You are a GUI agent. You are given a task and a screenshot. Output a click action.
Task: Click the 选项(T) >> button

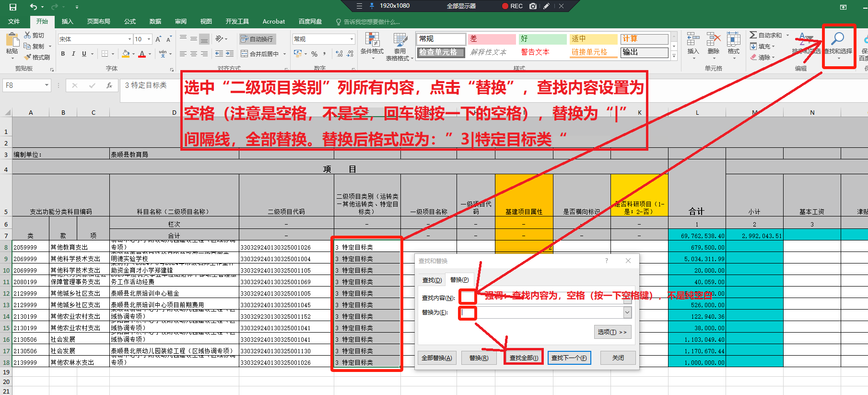tap(612, 332)
